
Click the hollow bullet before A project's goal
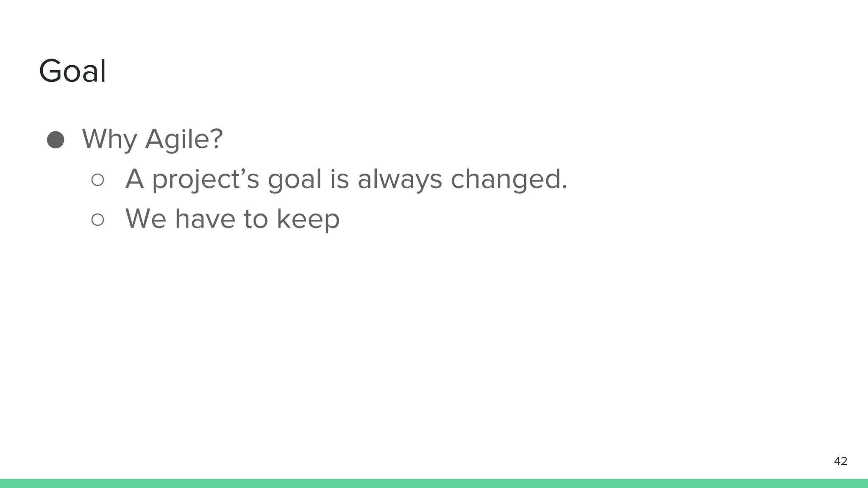coord(97,180)
